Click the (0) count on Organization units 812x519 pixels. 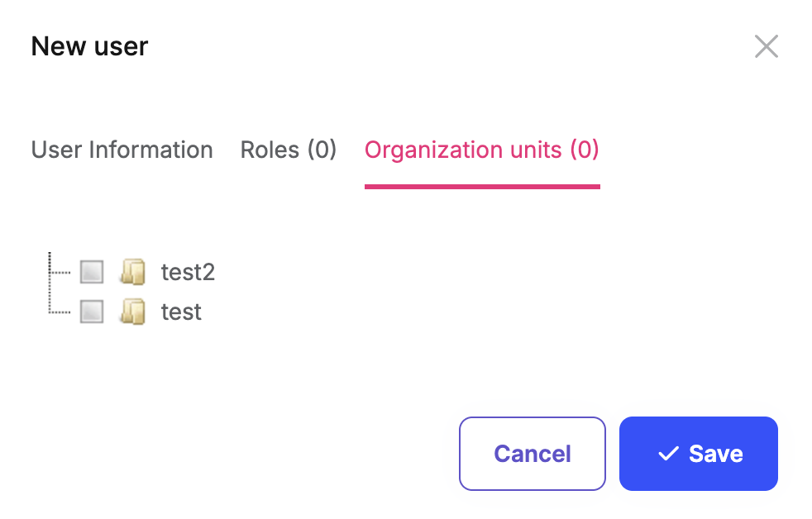click(584, 150)
